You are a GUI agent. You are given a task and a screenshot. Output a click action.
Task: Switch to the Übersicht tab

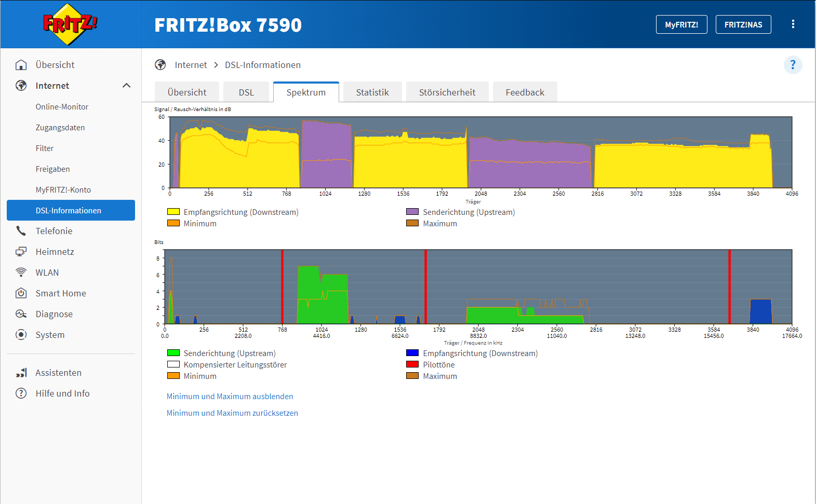pos(187,92)
